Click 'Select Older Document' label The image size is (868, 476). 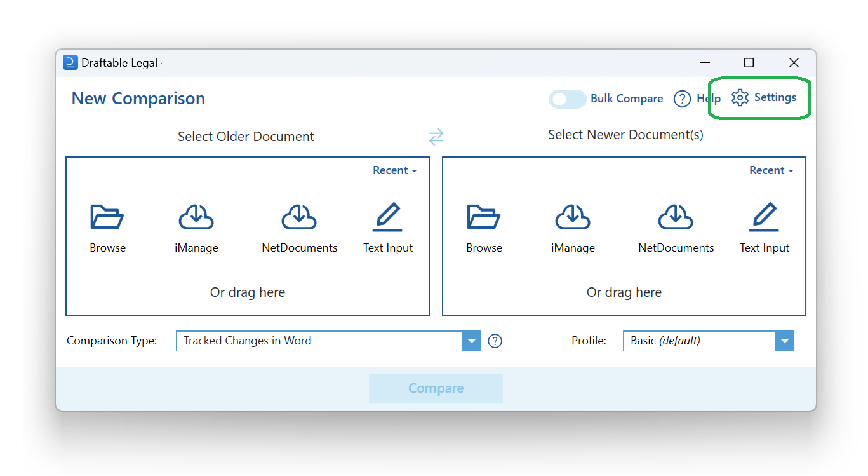coord(246,137)
